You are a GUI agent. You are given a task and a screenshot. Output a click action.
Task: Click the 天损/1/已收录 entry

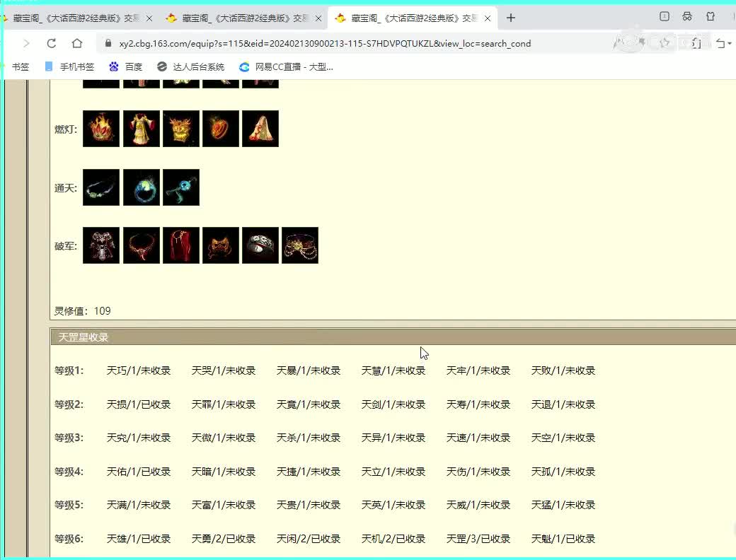point(139,404)
